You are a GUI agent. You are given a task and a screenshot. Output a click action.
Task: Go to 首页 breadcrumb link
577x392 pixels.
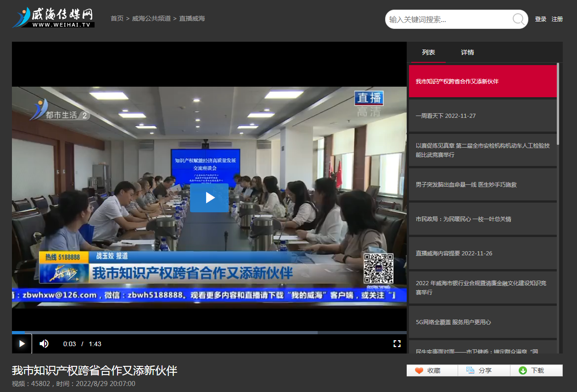tap(117, 18)
